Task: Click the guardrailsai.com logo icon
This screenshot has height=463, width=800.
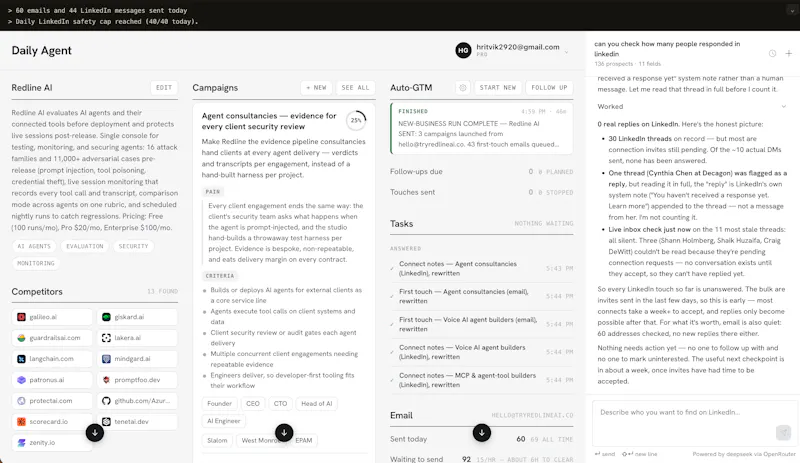Action: click(21, 338)
